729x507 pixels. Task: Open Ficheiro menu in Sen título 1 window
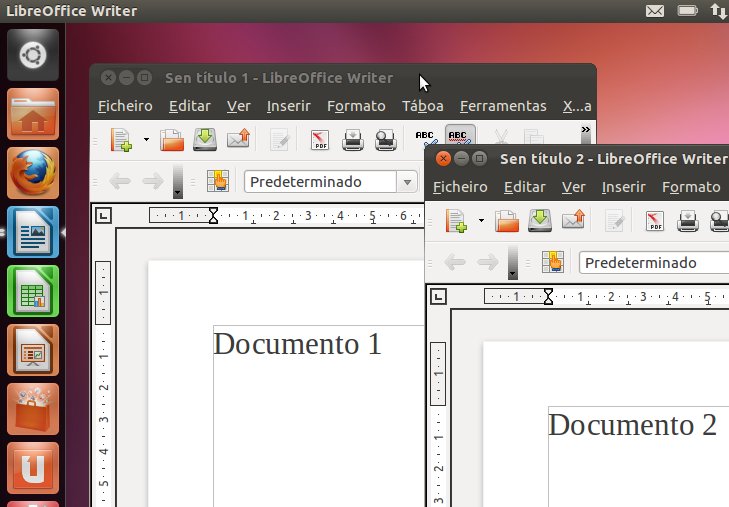tap(125, 106)
